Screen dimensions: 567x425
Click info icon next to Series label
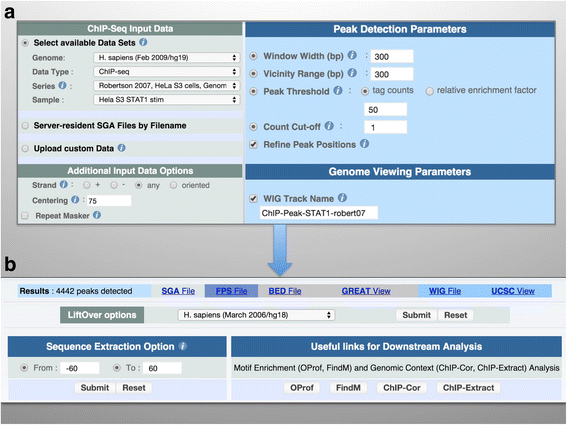point(62,85)
